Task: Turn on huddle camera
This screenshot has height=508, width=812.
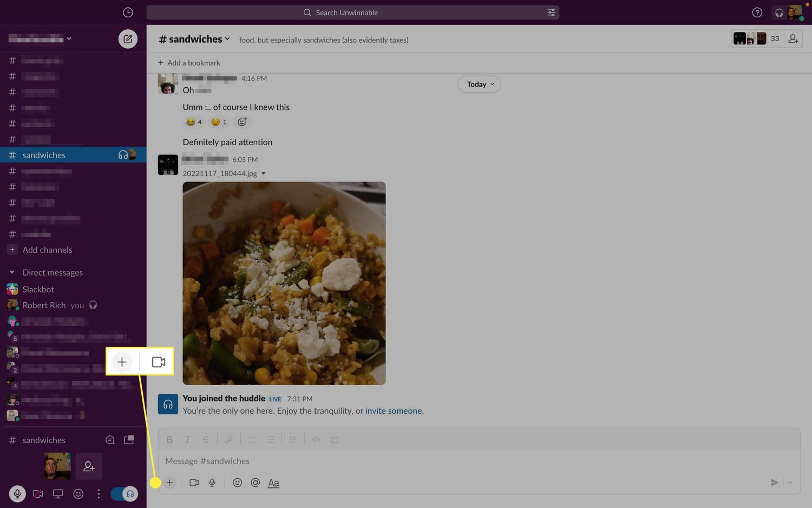Action: (x=38, y=494)
